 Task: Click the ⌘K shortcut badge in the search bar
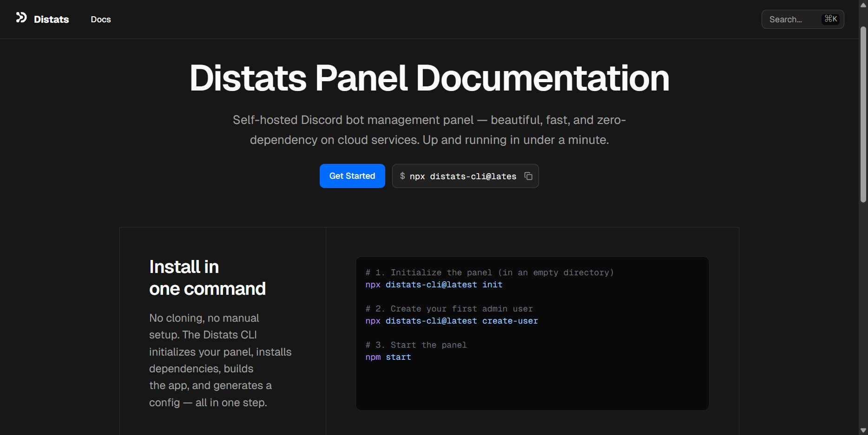pos(831,19)
